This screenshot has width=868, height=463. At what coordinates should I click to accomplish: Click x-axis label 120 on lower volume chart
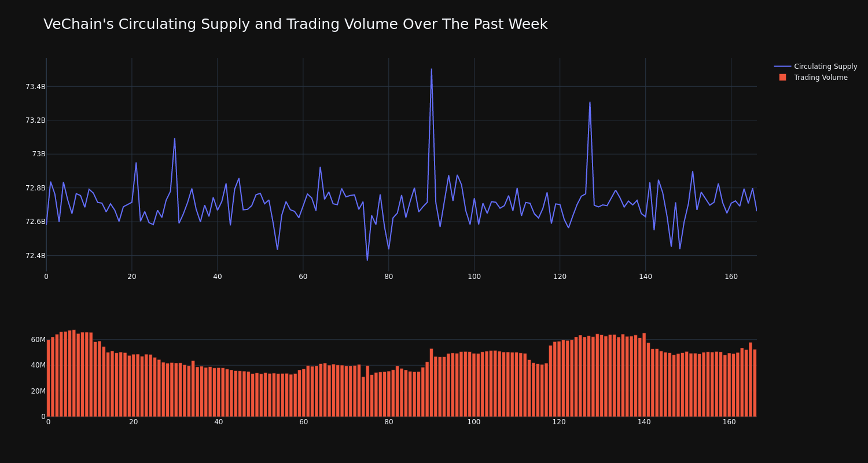coord(559,422)
